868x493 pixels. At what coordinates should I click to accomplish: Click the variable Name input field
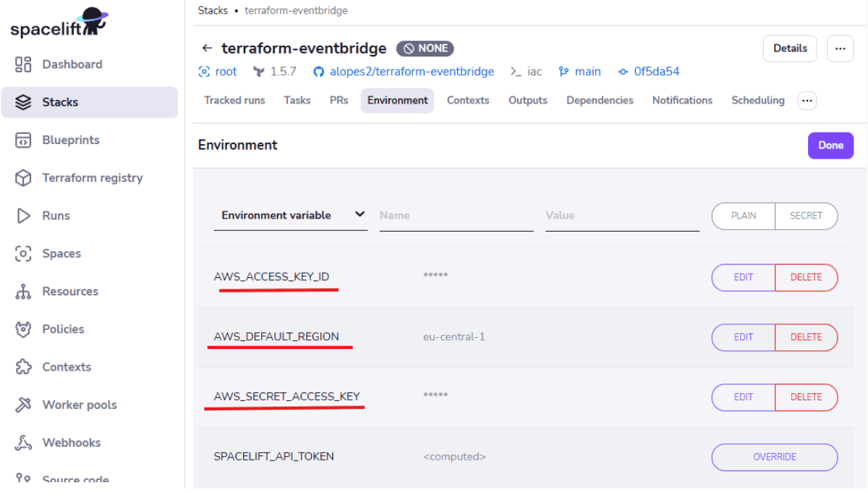456,216
